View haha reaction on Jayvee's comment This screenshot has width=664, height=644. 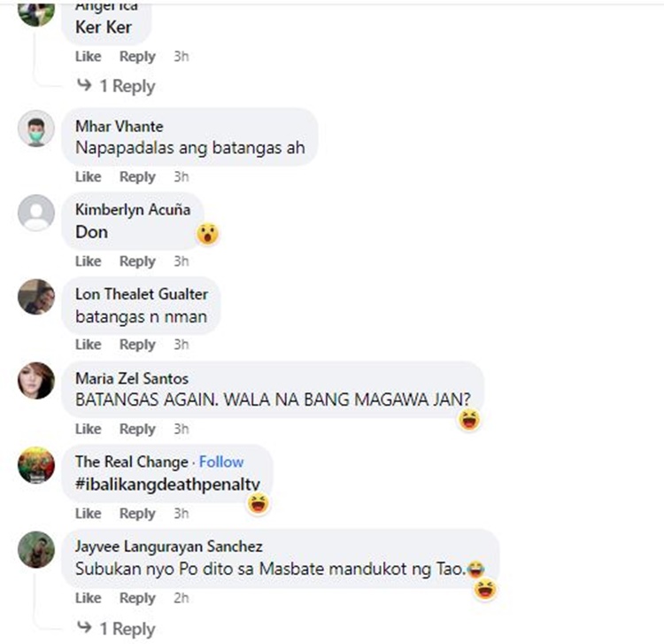pyautogui.click(x=485, y=589)
